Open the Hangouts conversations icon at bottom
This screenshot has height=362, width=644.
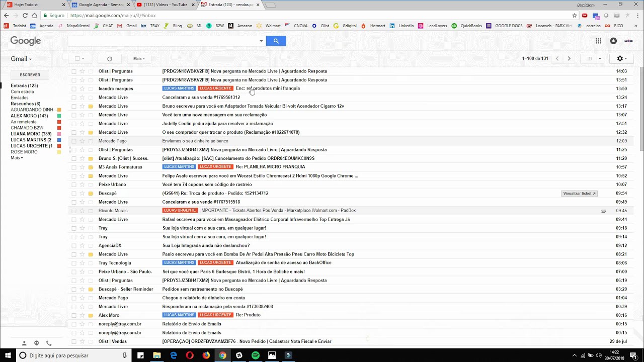point(36,343)
